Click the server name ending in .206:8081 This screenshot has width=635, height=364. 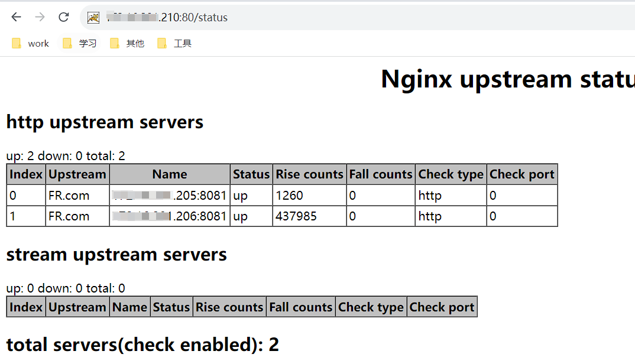[x=170, y=216]
